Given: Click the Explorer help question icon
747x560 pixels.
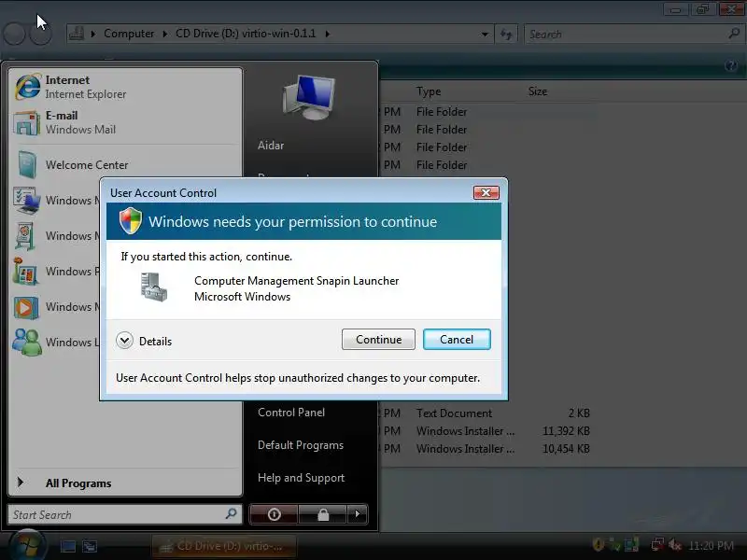Looking at the screenshot, I should (731, 65).
